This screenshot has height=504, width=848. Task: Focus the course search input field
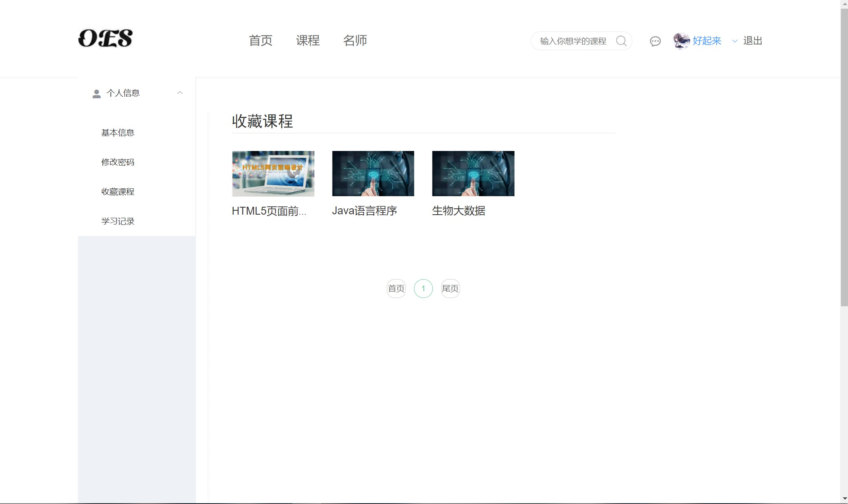click(x=573, y=41)
